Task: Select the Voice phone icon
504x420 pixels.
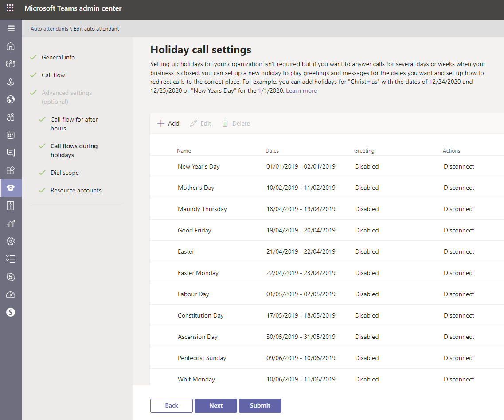Action: tap(11, 188)
